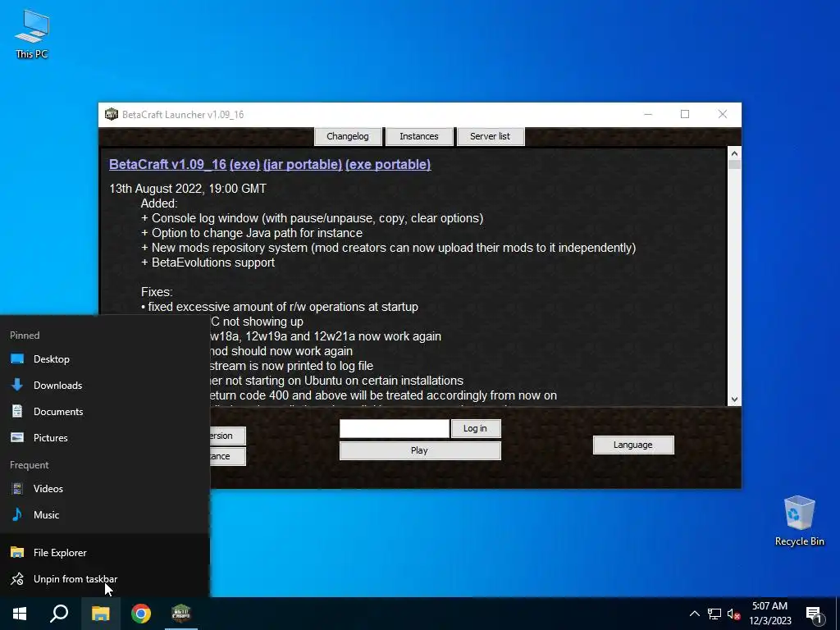Open the notification center icon
Screen dimensions: 840x630
click(x=814, y=614)
